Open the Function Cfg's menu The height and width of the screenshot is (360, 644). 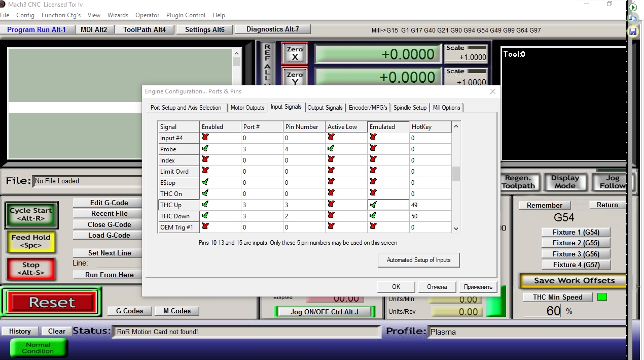61,15
